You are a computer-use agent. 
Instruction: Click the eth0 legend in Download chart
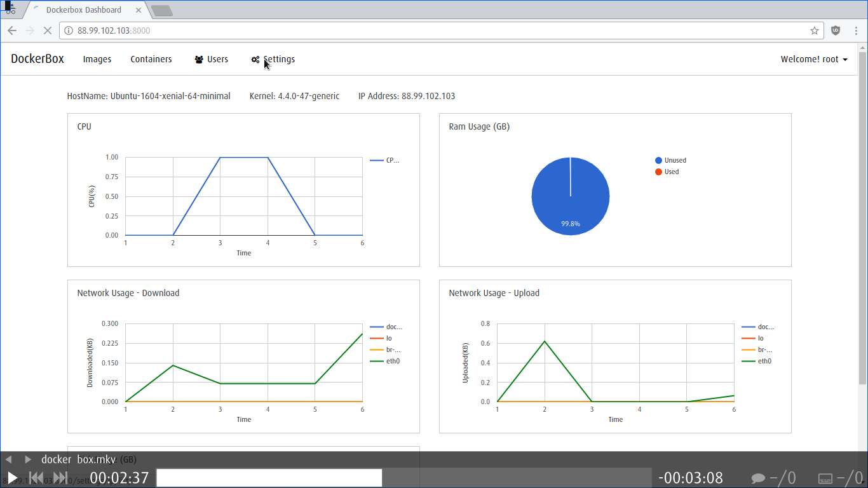384,361
